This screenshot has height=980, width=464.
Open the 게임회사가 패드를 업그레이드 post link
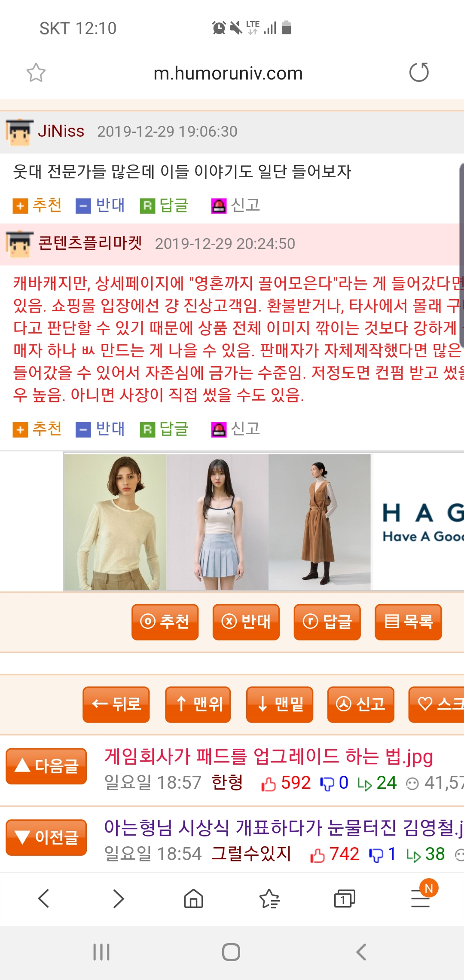pyautogui.click(x=269, y=756)
